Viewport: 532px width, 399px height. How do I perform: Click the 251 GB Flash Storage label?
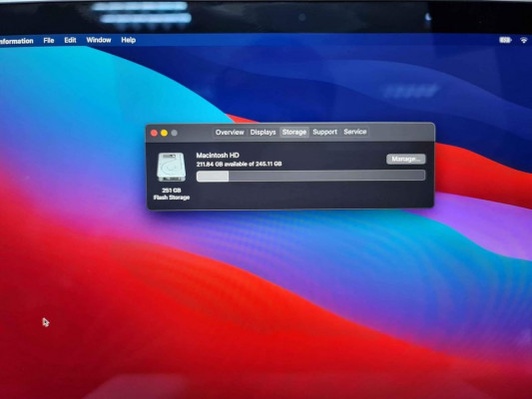tap(172, 194)
